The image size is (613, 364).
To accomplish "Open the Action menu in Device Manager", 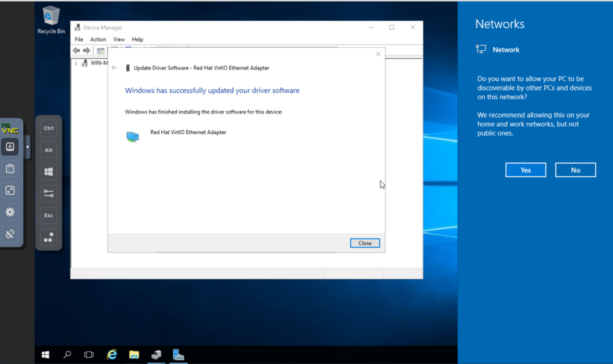I will pos(98,39).
